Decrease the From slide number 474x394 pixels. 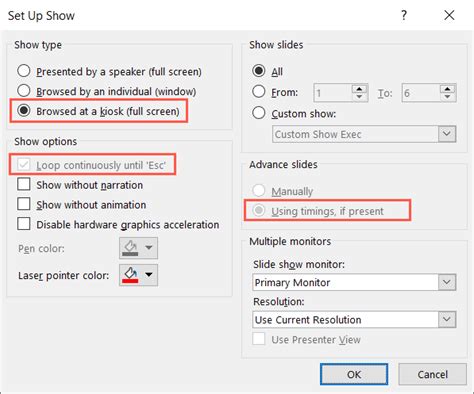[359, 97]
